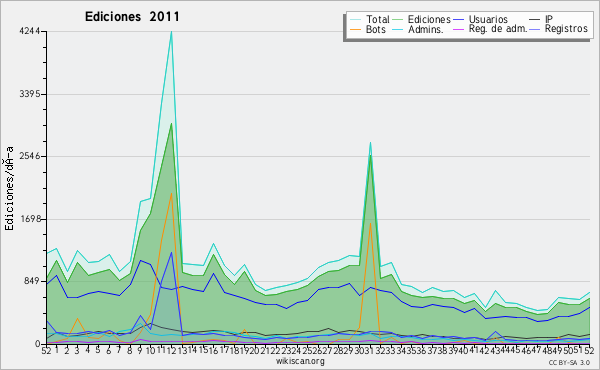Click week 31 on the x-axis

point(369,350)
